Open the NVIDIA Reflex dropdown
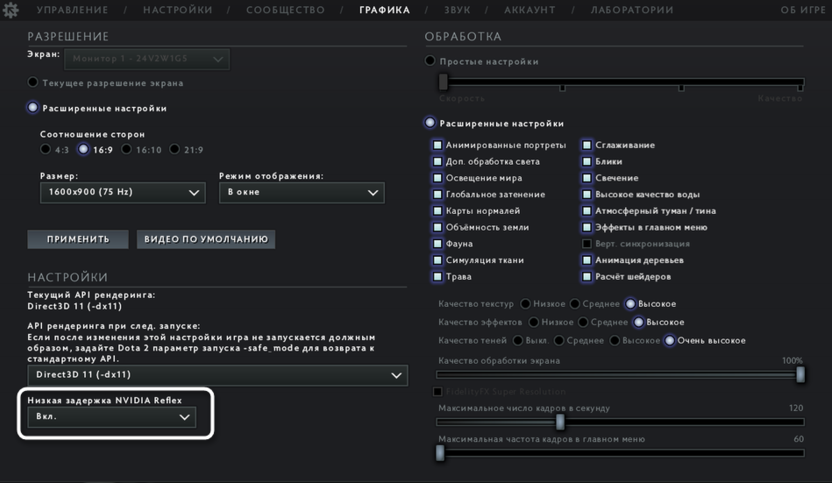The width and height of the screenshot is (832, 483). coord(111,417)
